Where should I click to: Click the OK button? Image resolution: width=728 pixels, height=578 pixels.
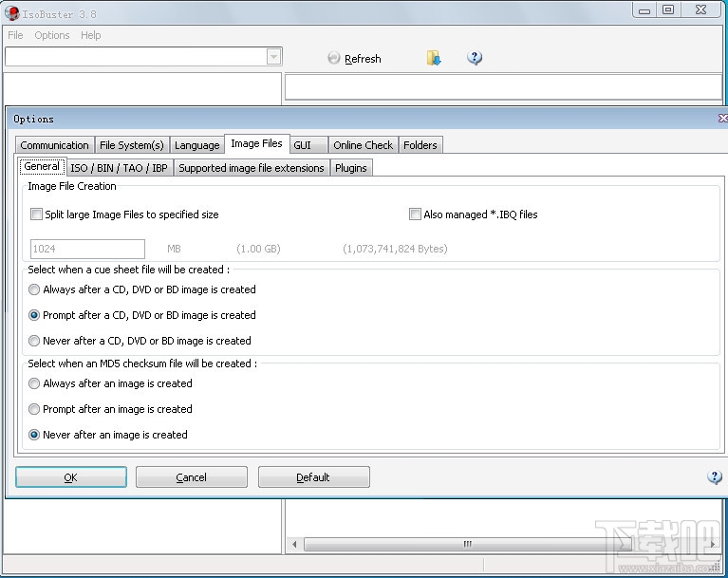pyautogui.click(x=71, y=476)
